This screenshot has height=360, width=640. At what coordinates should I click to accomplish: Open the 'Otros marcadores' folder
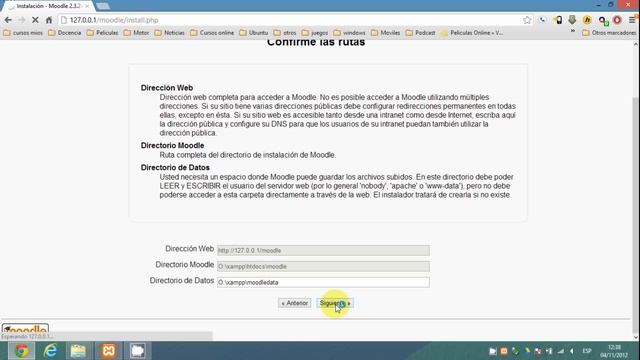[609, 33]
